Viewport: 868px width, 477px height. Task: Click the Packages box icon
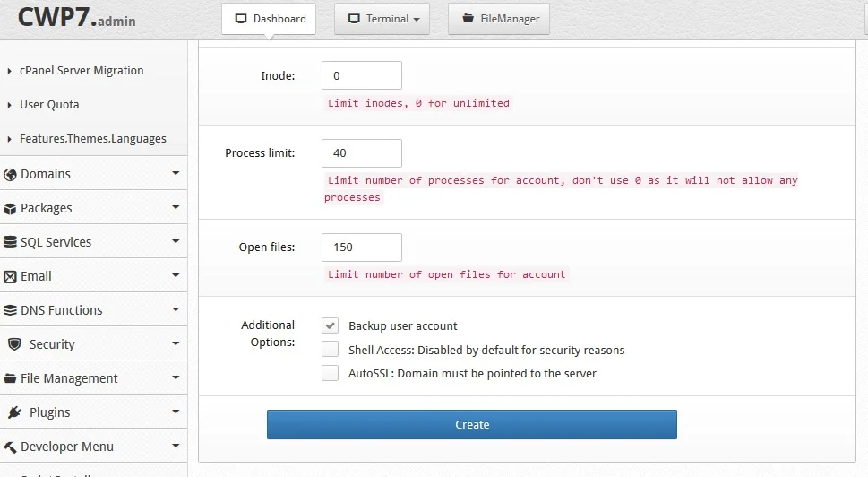click(10, 209)
